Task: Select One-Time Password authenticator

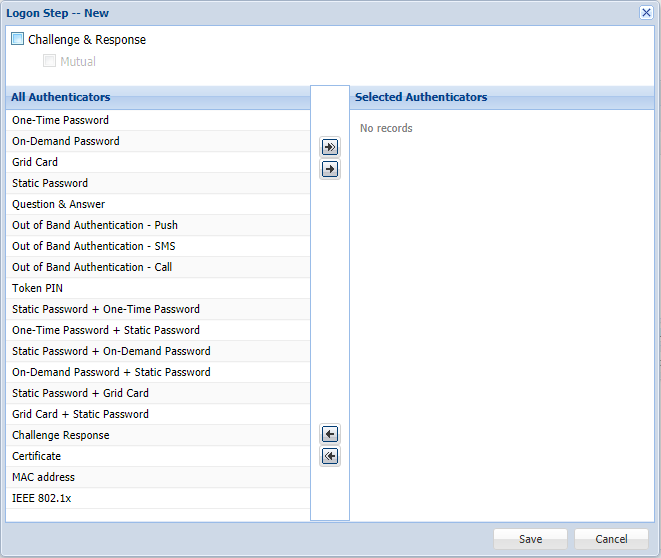Action: point(60,120)
